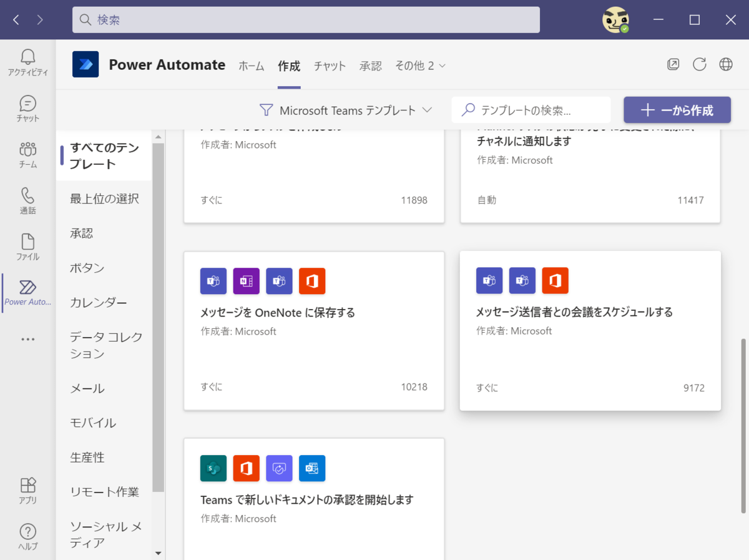Select the リモート作業 template category

click(104, 491)
